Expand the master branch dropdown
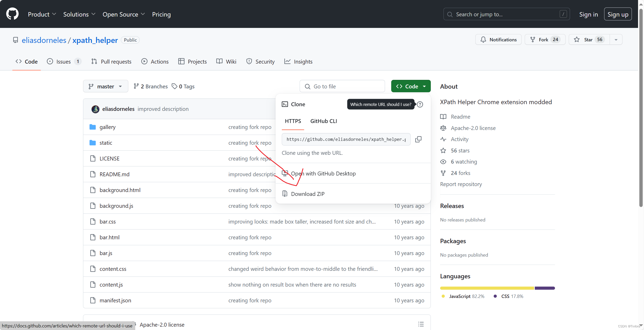The width and height of the screenshot is (644, 330). 105,86
